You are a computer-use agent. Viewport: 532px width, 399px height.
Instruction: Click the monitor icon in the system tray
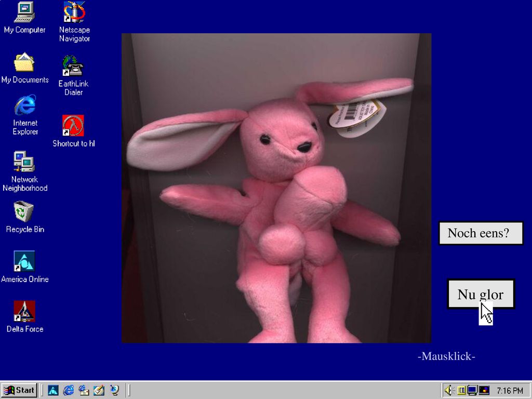pos(472,391)
